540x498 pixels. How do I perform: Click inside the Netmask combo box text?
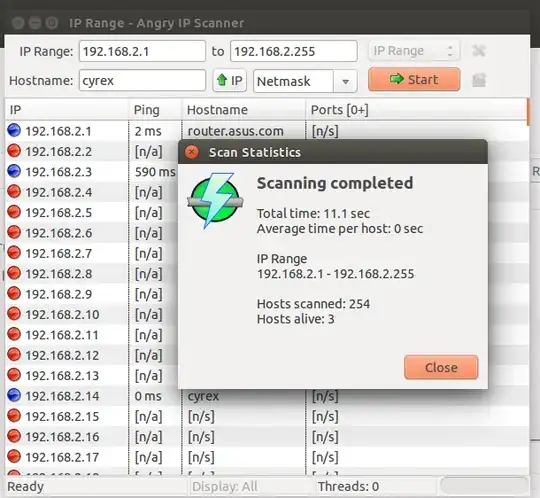pos(293,81)
